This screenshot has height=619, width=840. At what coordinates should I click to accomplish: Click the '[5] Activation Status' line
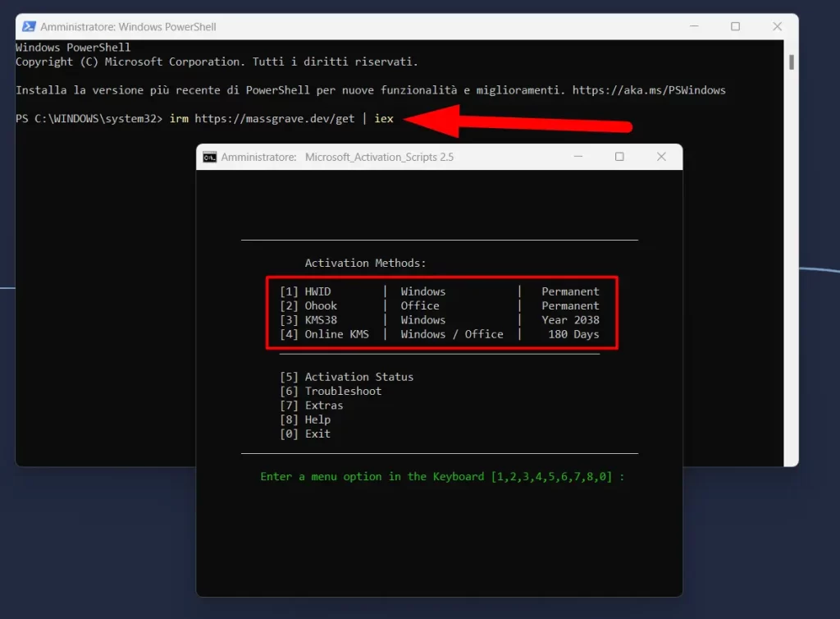347,377
